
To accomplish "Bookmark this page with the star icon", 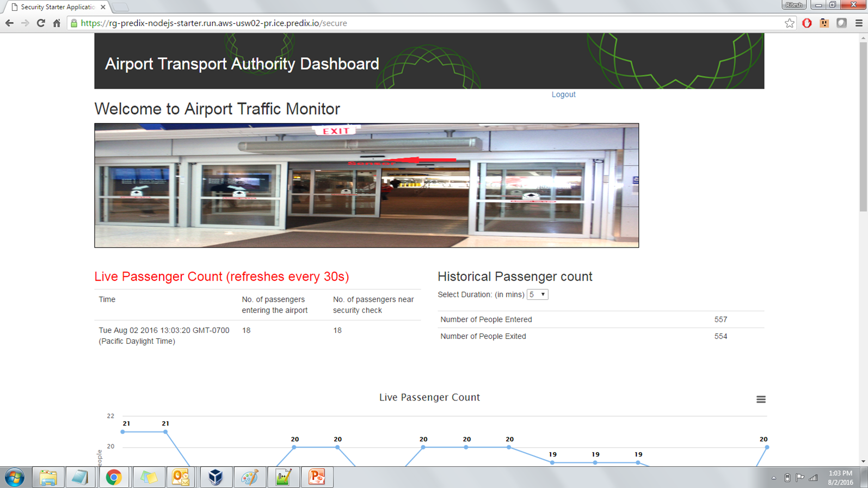I will point(789,23).
